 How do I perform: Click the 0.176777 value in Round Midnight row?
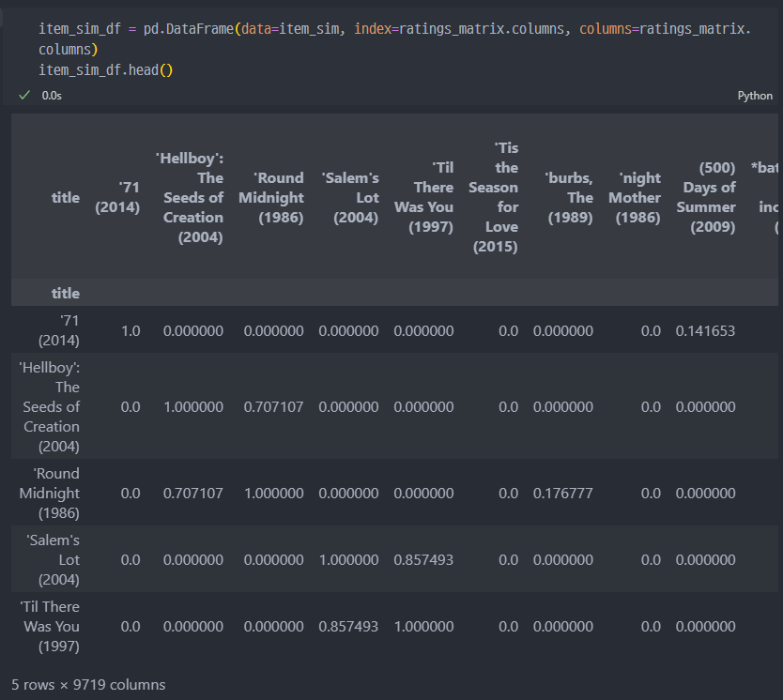[562, 493]
